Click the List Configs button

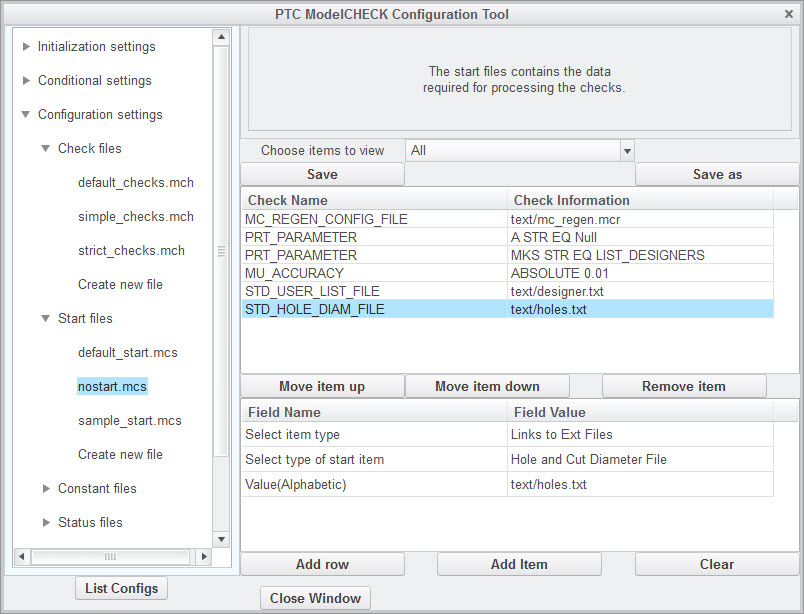(122, 588)
